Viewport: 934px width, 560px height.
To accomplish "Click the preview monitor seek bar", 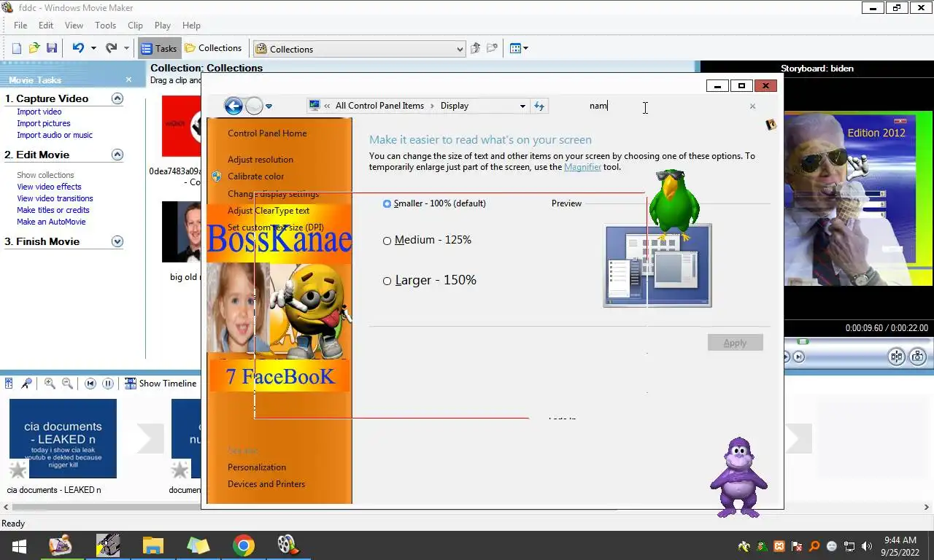I will click(858, 341).
